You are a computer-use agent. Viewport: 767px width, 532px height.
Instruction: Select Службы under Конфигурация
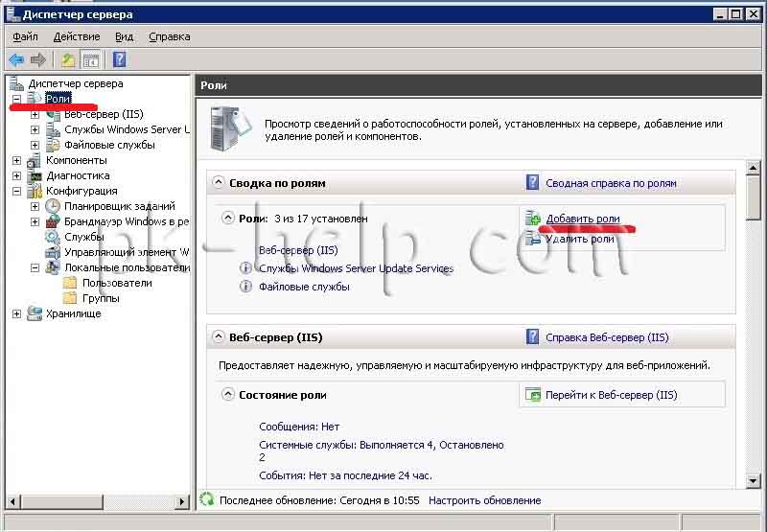click(84, 237)
